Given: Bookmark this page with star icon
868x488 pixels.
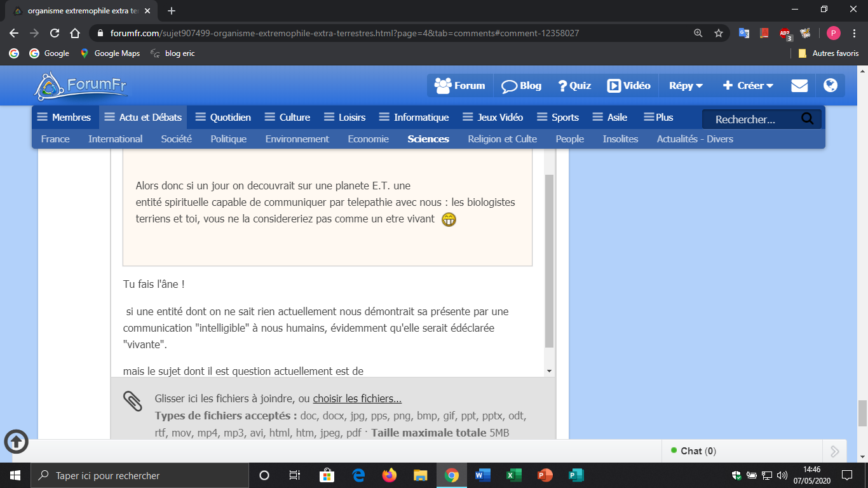Looking at the screenshot, I should (x=719, y=33).
